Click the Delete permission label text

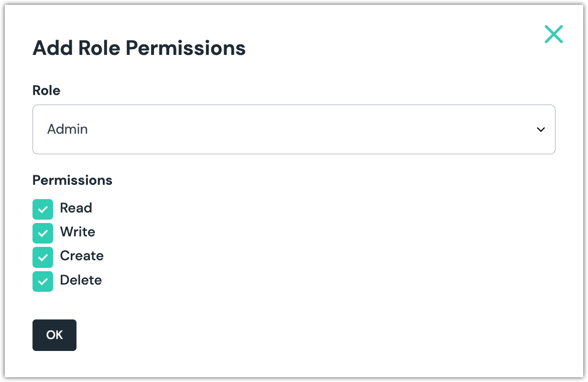81,280
